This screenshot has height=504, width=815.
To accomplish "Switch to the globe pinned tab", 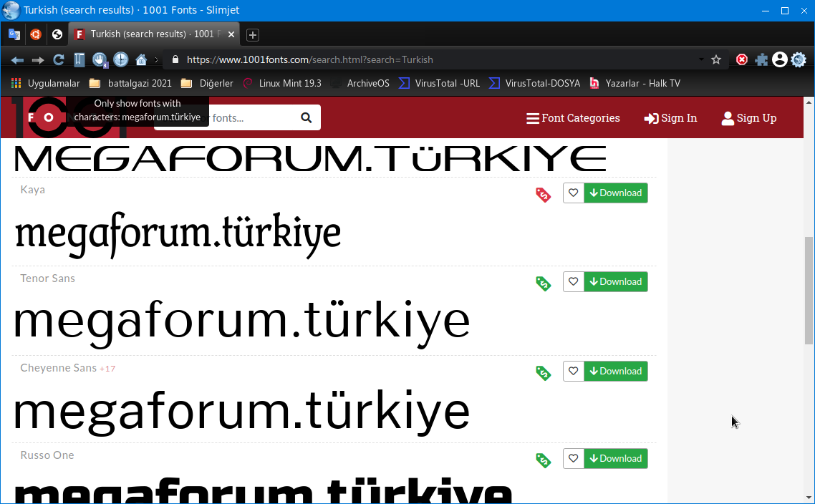I will pyautogui.click(x=57, y=34).
